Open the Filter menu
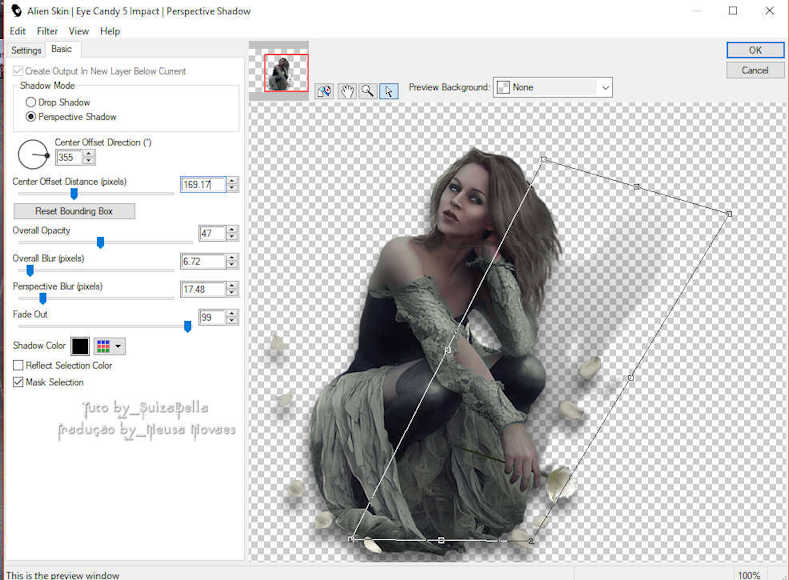789x580 pixels. pyautogui.click(x=47, y=31)
